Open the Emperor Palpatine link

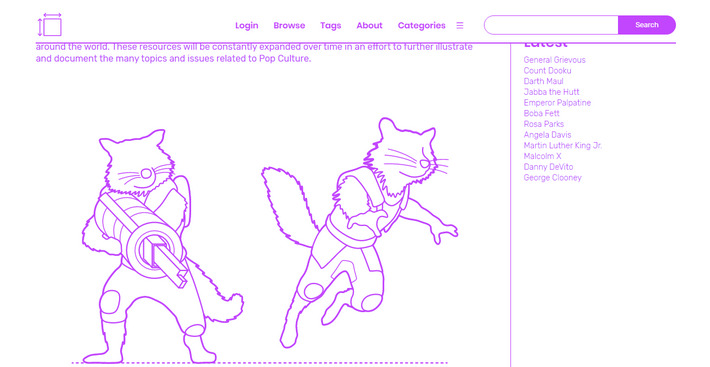[557, 103]
